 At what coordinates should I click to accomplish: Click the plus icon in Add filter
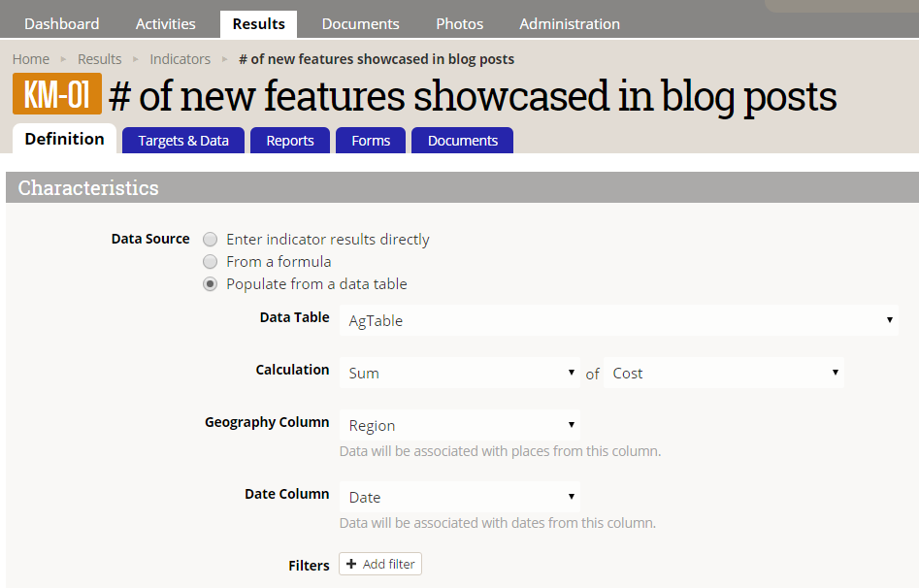click(351, 564)
